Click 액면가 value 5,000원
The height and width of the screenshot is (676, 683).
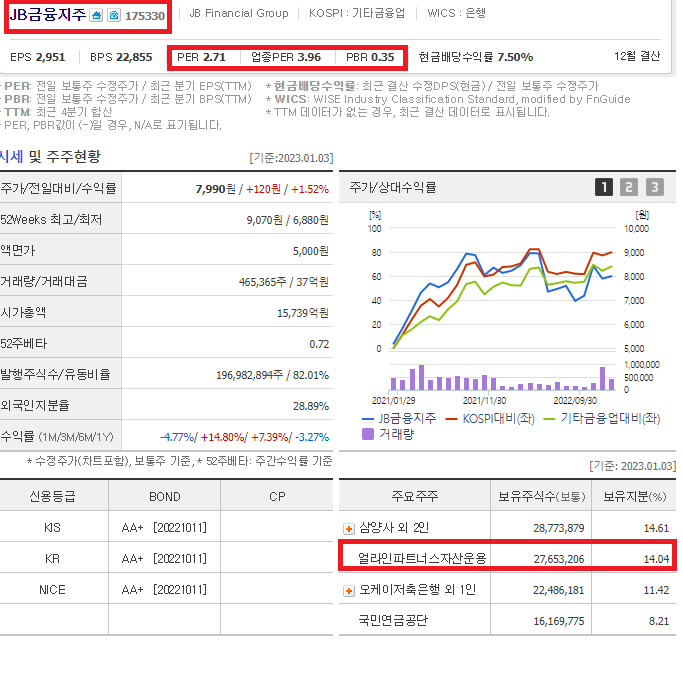coord(311,251)
